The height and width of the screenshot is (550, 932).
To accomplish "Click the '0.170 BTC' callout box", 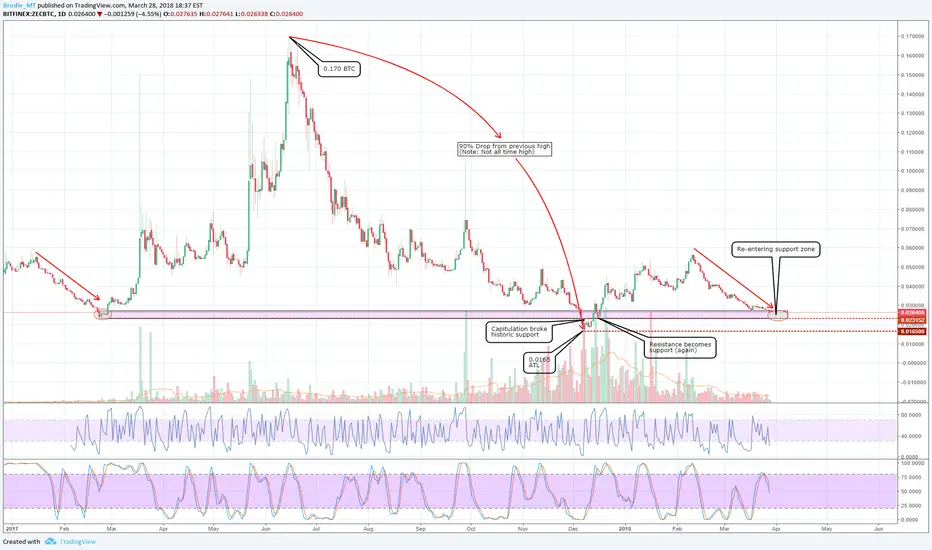I will click(339, 69).
